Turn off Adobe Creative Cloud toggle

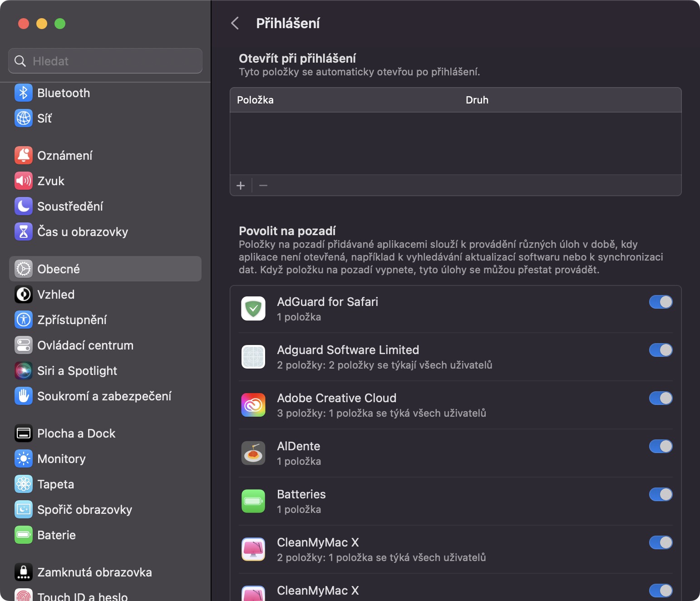click(661, 398)
